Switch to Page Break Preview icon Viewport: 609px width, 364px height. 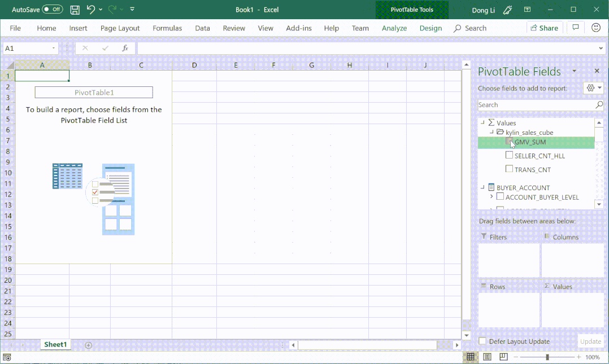point(503,357)
